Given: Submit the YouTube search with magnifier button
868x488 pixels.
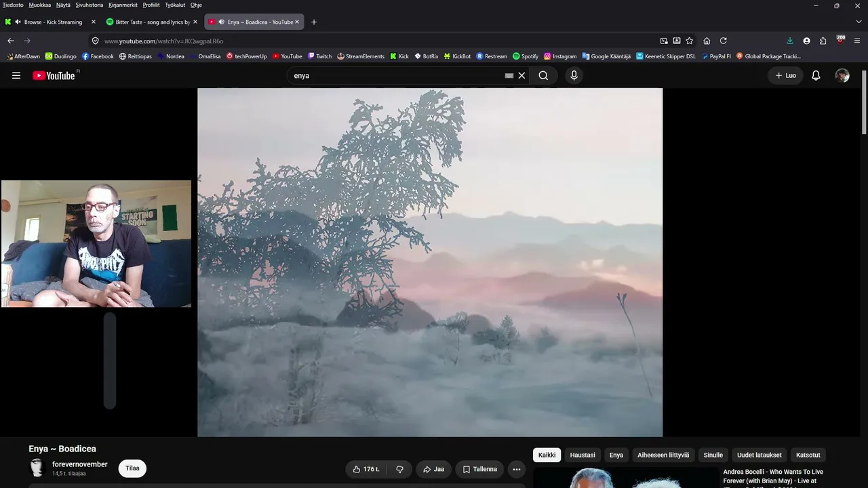Looking at the screenshot, I should [543, 76].
